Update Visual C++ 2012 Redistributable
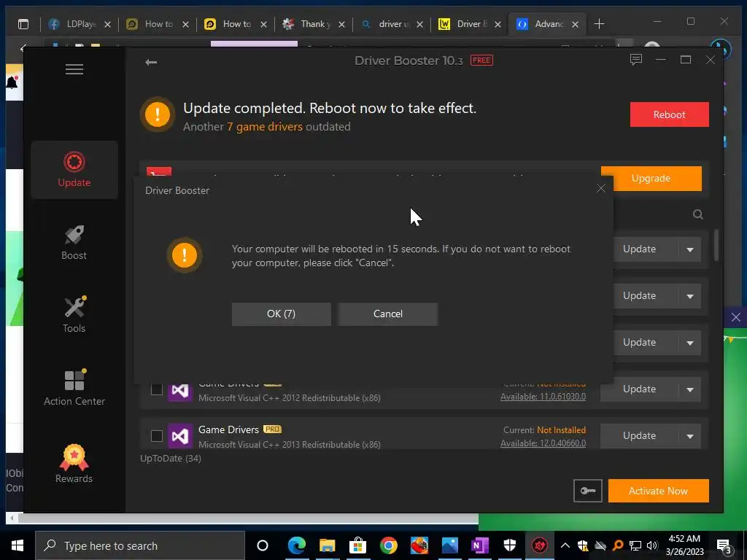Image resolution: width=747 pixels, height=560 pixels. [639, 389]
